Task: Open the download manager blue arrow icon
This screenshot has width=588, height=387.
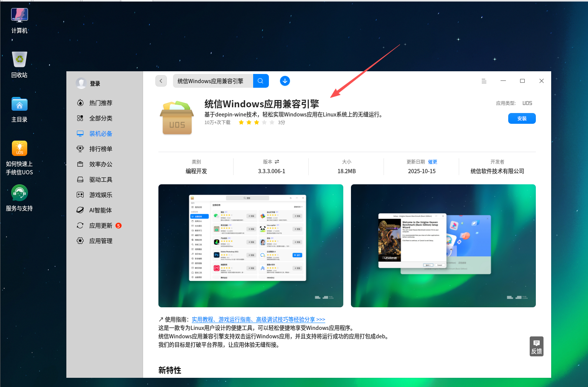Action: pos(285,81)
